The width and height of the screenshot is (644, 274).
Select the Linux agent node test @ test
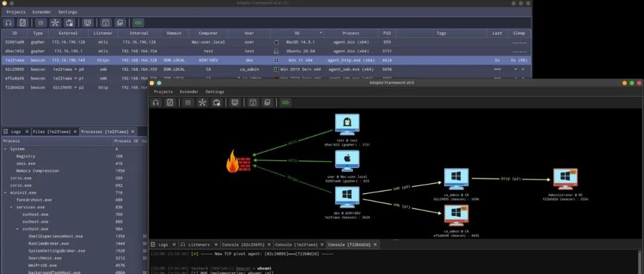[347, 125]
